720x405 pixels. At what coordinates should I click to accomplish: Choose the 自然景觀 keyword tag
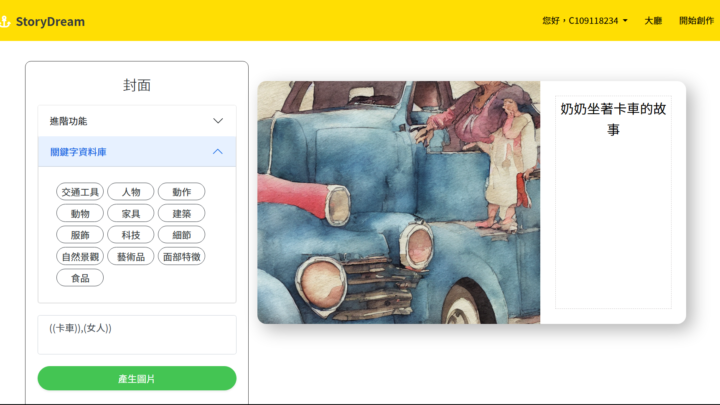click(x=80, y=256)
